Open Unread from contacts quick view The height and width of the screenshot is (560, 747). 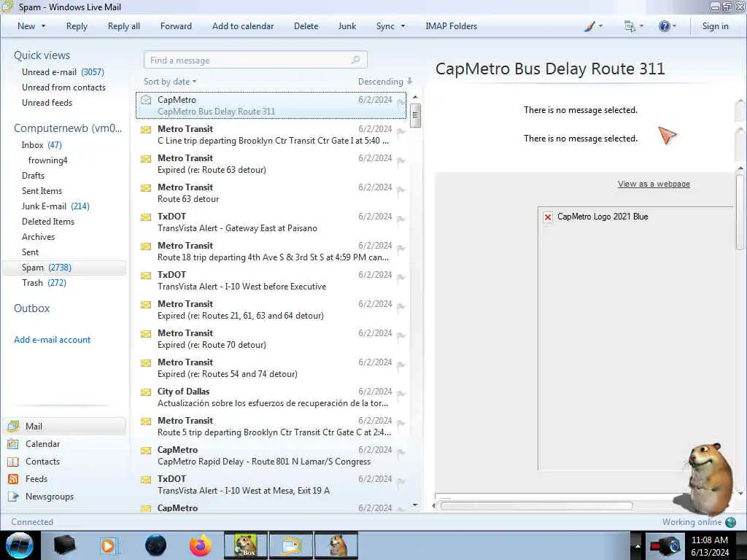click(x=63, y=87)
